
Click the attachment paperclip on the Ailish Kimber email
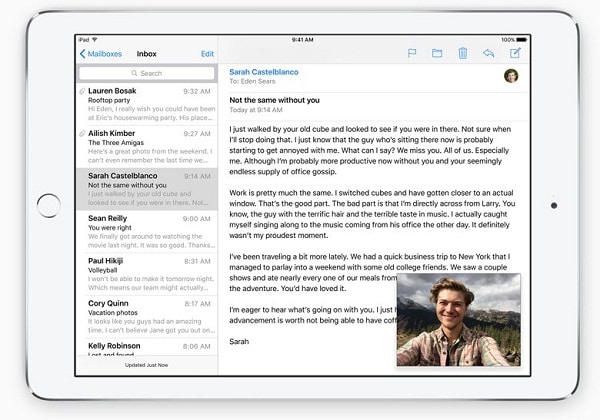(x=82, y=133)
